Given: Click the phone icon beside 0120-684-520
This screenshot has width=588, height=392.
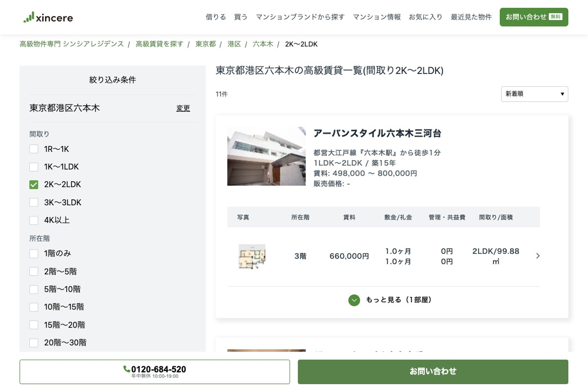Looking at the screenshot, I should tap(127, 369).
